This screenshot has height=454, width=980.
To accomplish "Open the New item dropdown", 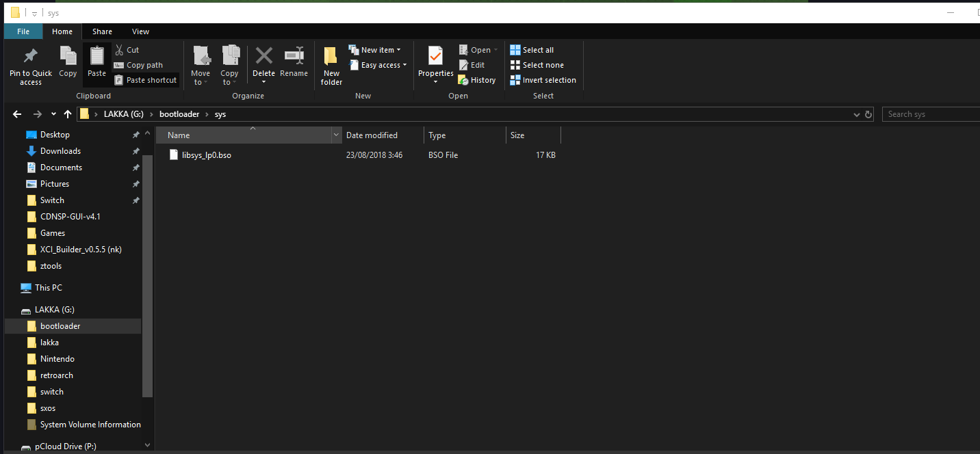I will click(x=375, y=50).
